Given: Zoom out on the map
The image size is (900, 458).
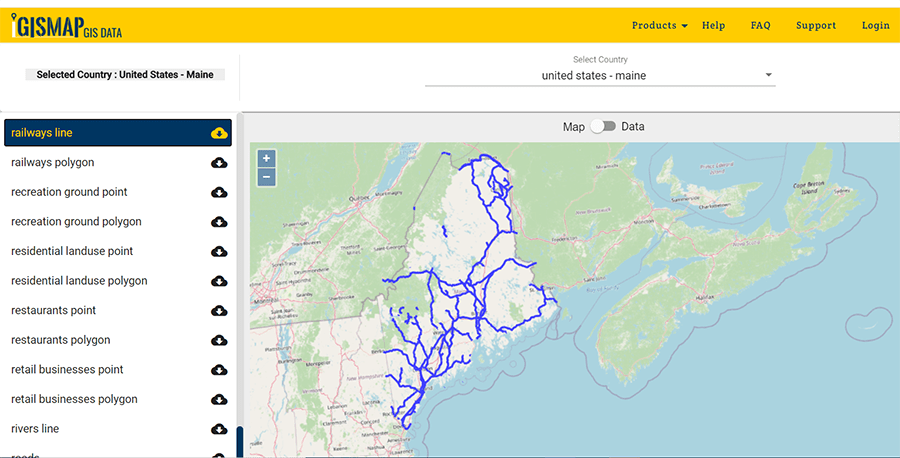Looking at the screenshot, I should coord(266,177).
